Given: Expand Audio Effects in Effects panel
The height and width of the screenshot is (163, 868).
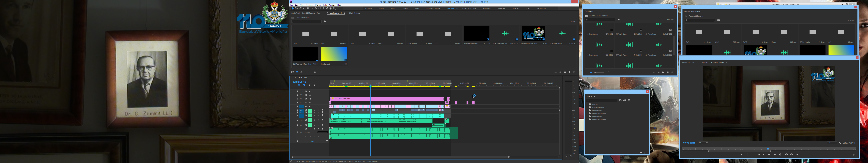Looking at the screenshot, I should (587, 111).
